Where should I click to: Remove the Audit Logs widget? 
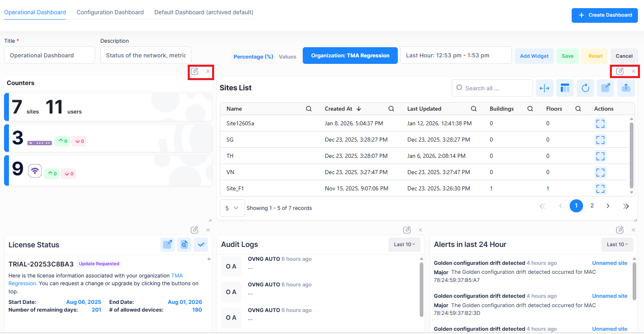point(421,230)
